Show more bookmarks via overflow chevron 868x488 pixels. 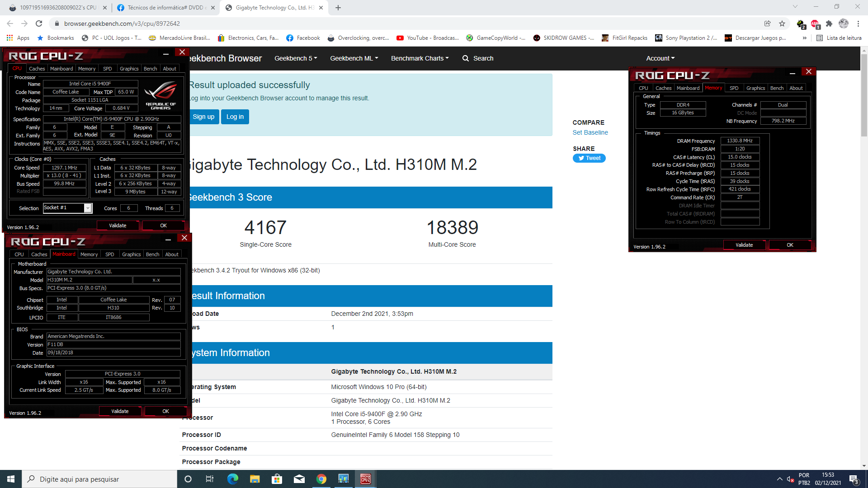click(x=805, y=38)
